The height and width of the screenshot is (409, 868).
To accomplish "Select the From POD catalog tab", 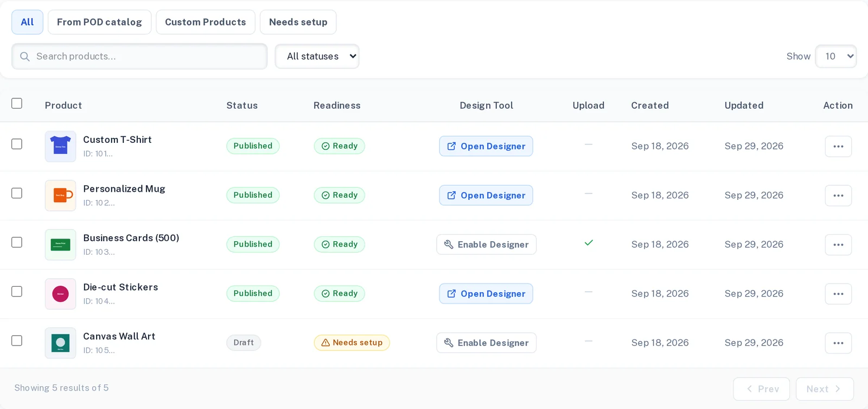I will [99, 22].
